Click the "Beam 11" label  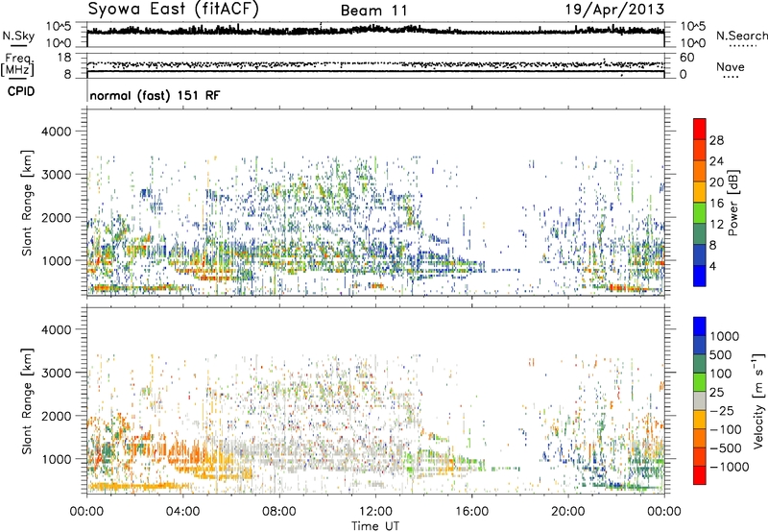pyautogui.click(x=373, y=11)
